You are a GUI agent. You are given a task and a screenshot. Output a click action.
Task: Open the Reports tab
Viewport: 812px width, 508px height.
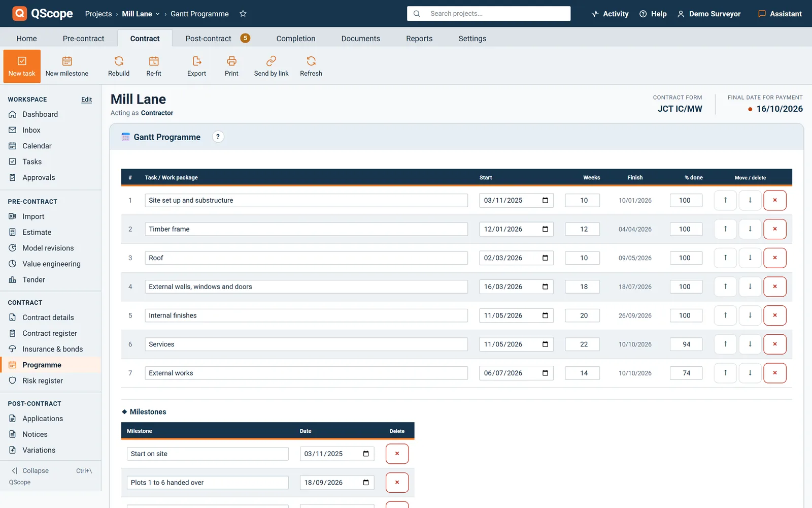[419, 39]
